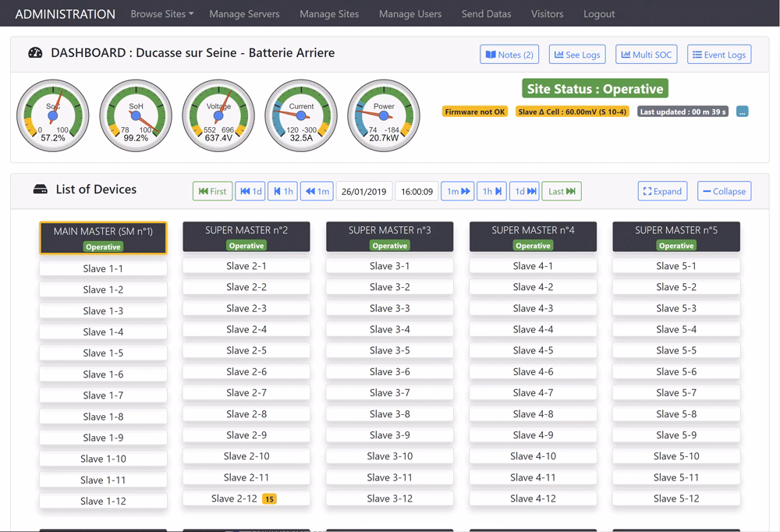Viewport: 780px width, 532px height.
Task: Click the time field 16:00:09
Action: 417,191
